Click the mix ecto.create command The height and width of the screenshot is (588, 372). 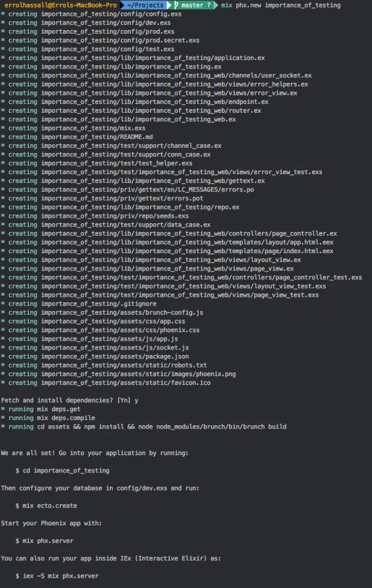(46, 506)
